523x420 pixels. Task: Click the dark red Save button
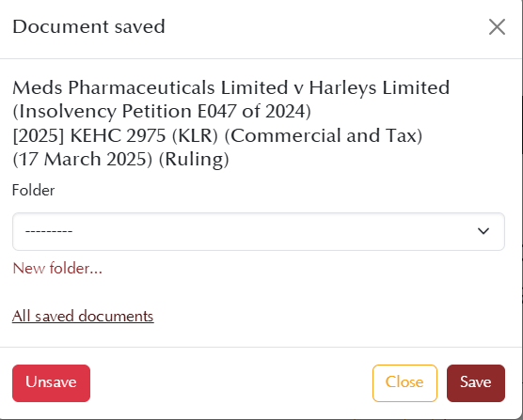tap(476, 383)
